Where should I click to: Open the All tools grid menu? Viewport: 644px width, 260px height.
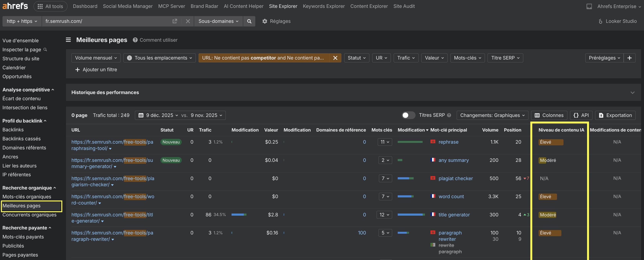50,6
